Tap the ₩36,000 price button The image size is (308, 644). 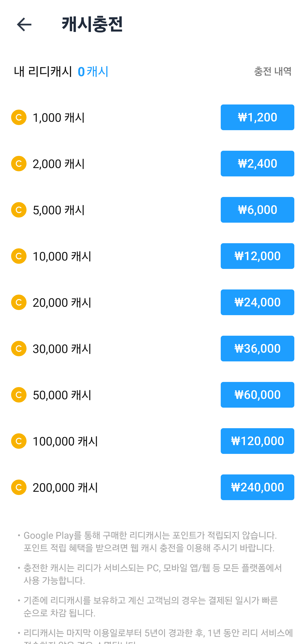tap(257, 349)
